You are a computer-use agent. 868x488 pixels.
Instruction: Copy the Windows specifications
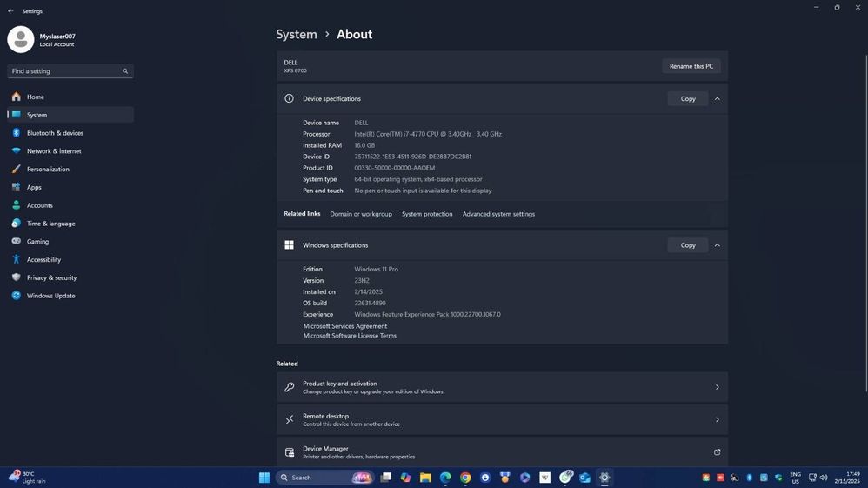[x=688, y=244]
